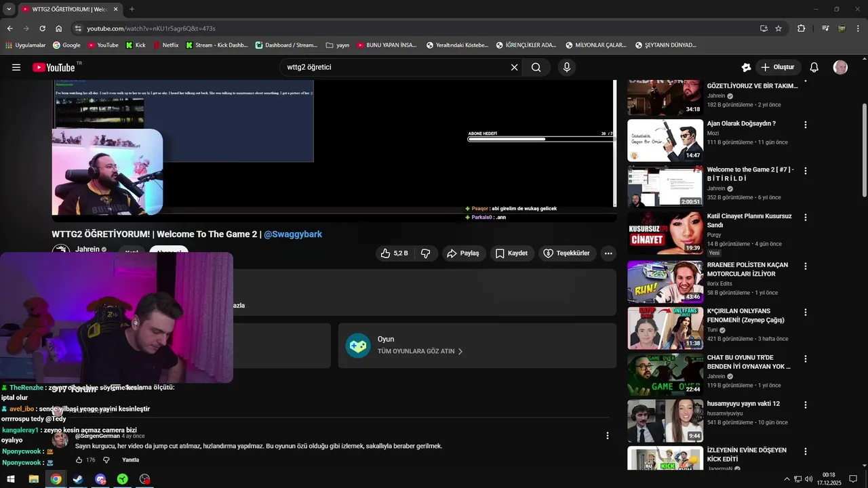
Task: Save the video with Kaydet
Action: pyautogui.click(x=511, y=253)
